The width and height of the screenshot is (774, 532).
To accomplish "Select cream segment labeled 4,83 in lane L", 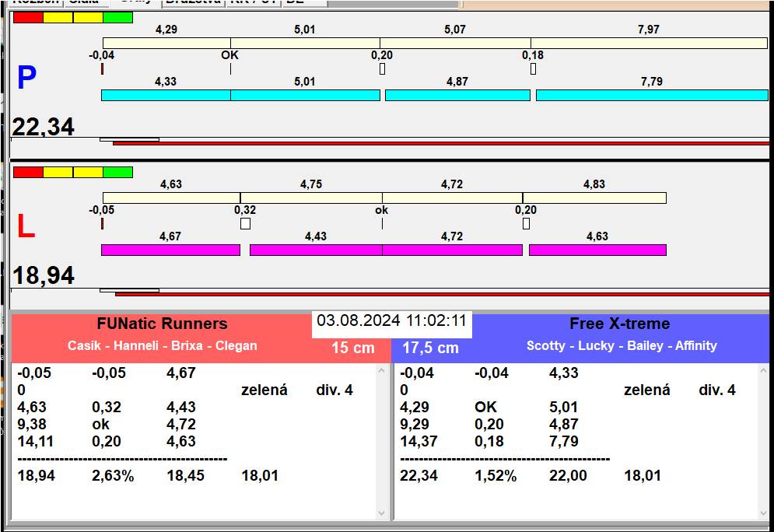I will 594,198.
